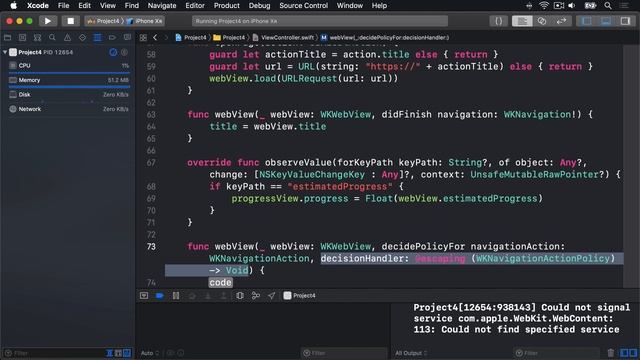This screenshot has height=360, width=640.
Task: Click Project4 folder in jump bar
Action: pyautogui.click(x=229, y=38)
